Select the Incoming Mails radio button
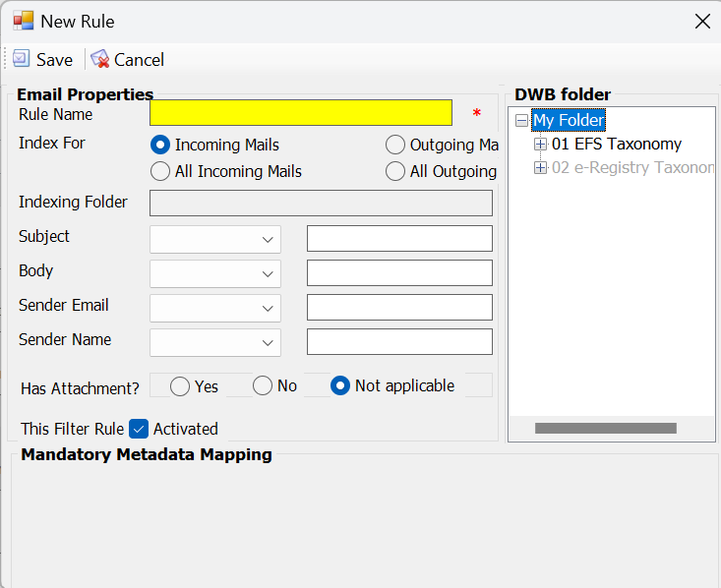 click(x=160, y=145)
